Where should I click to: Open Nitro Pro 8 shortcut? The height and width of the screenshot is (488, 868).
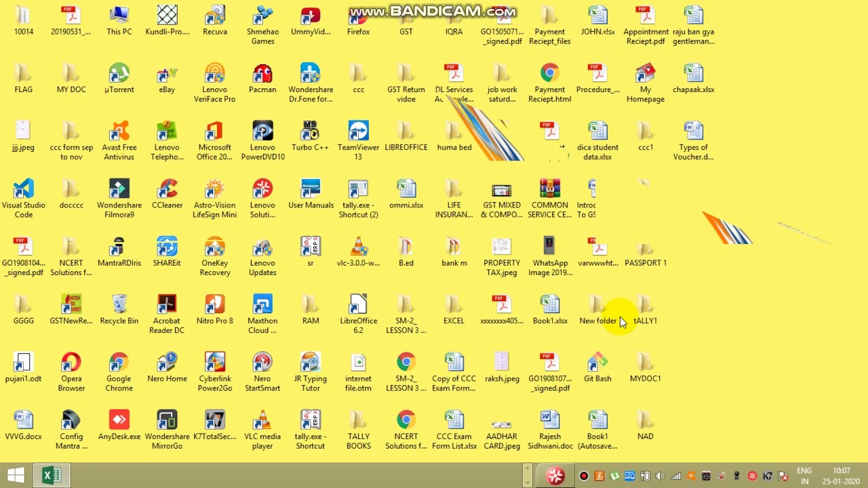[215, 310]
